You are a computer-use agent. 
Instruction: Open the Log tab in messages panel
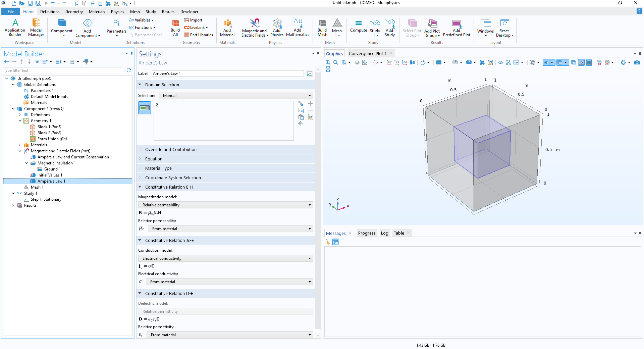[x=384, y=233]
